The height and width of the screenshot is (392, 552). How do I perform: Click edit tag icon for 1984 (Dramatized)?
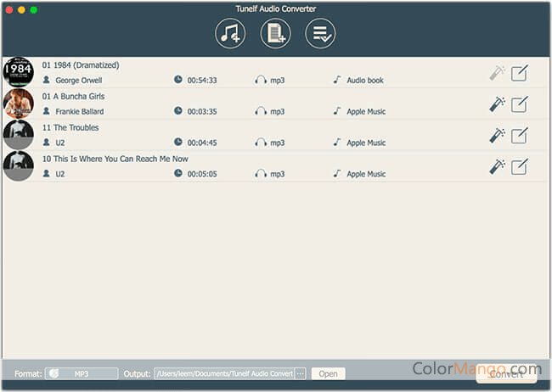520,73
